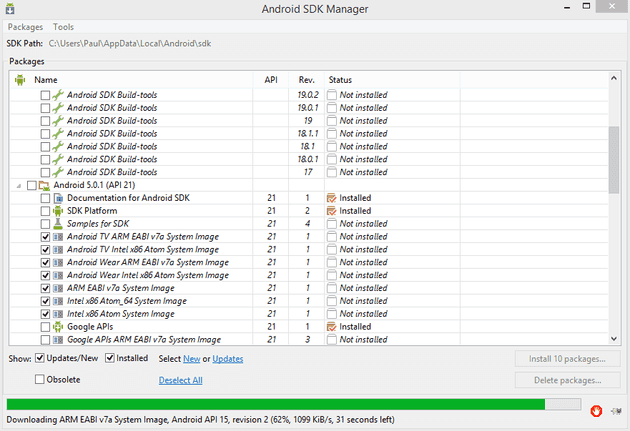Collapse the Android 5.0.1 (API 21) group
This screenshot has height=431, width=630.
18,186
